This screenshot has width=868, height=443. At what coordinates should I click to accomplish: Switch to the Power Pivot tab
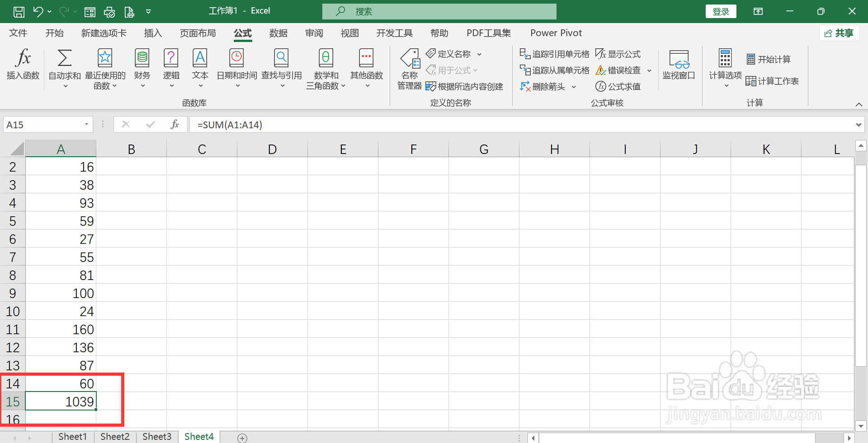pyautogui.click(x=556, y=33)
